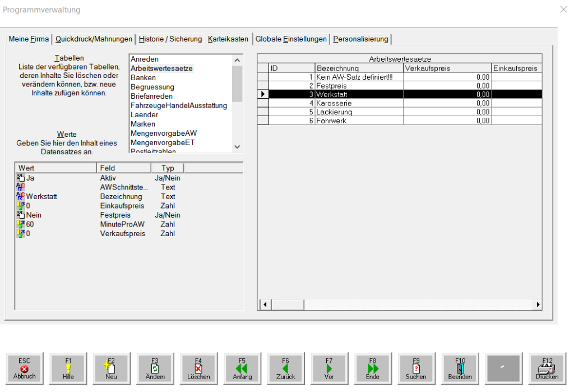Jump to last record with F8 Ende
574x392 pixels.
[x=373, y=368]
